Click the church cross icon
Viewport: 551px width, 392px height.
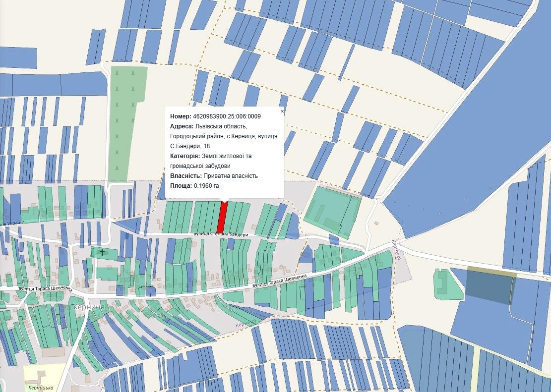102,252
